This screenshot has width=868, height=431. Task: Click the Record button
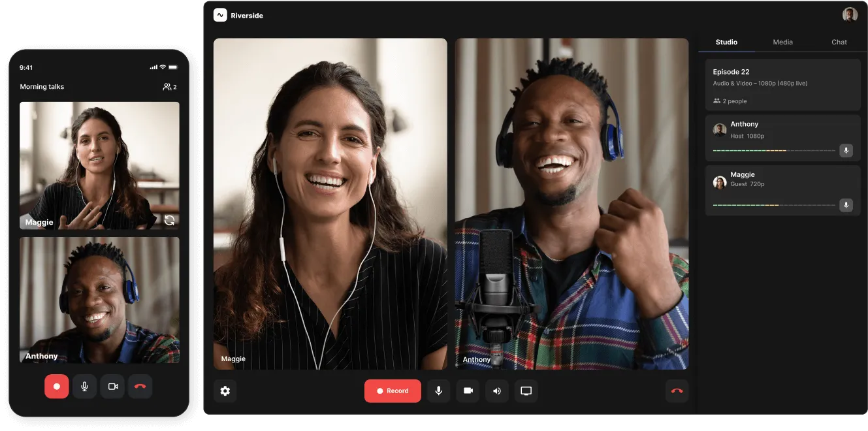[x=393, y=391]
